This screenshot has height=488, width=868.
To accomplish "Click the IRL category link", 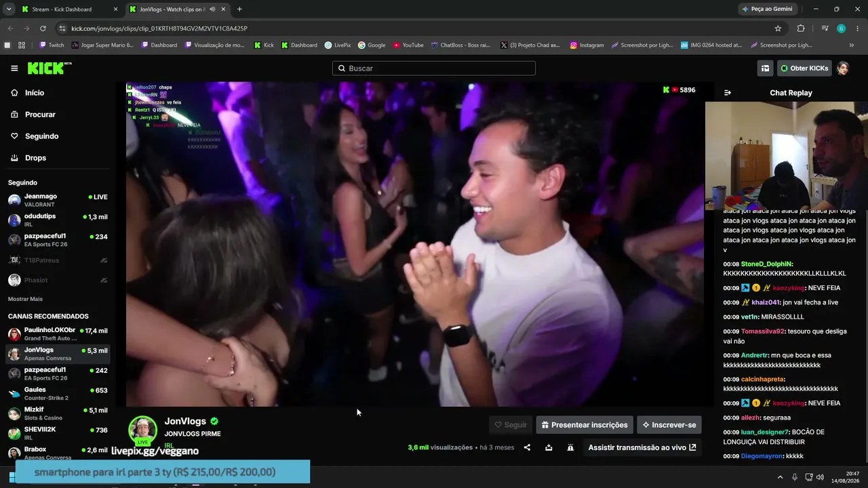I will coord(169,446).
